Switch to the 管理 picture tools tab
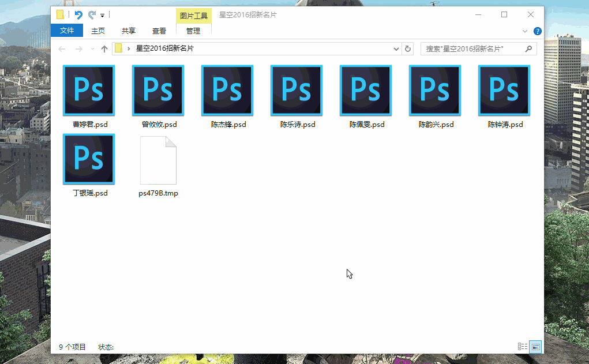 193,31
